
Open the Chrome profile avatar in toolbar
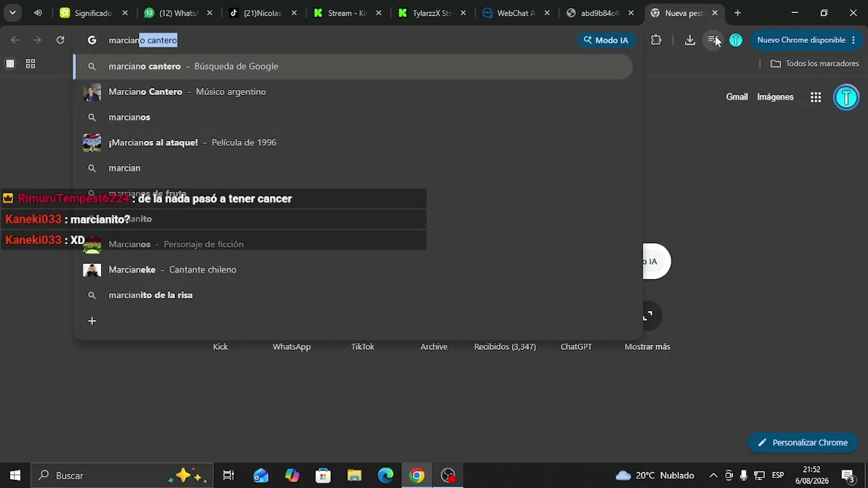(736, 40)
